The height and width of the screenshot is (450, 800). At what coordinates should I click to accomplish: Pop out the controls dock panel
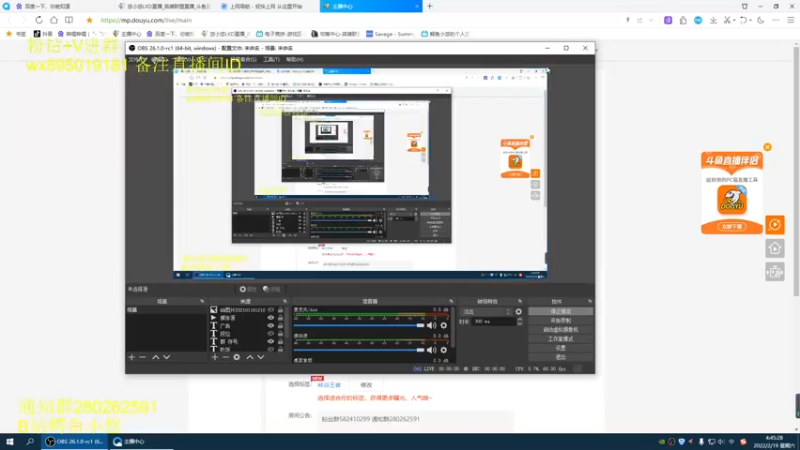[x=590, y=301]
